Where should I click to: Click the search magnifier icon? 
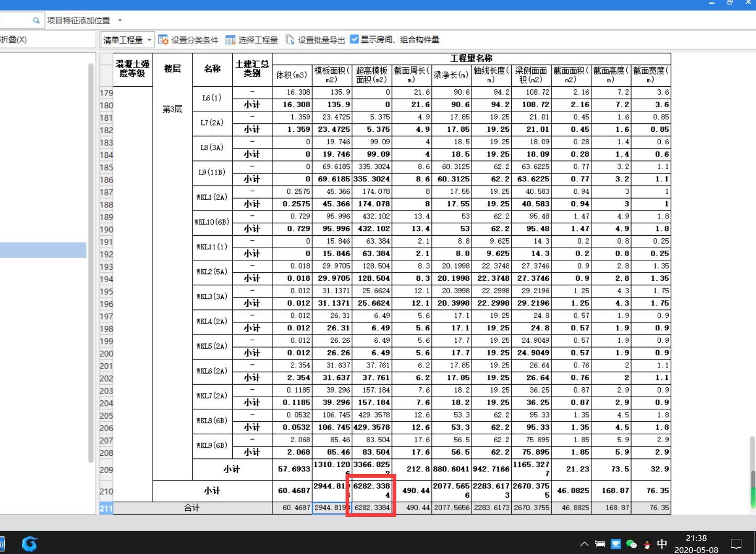(36, 20)
